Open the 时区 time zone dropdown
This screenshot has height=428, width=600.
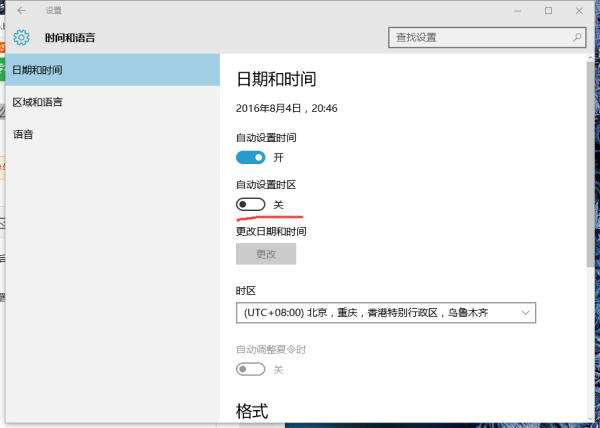coord(386,314)
